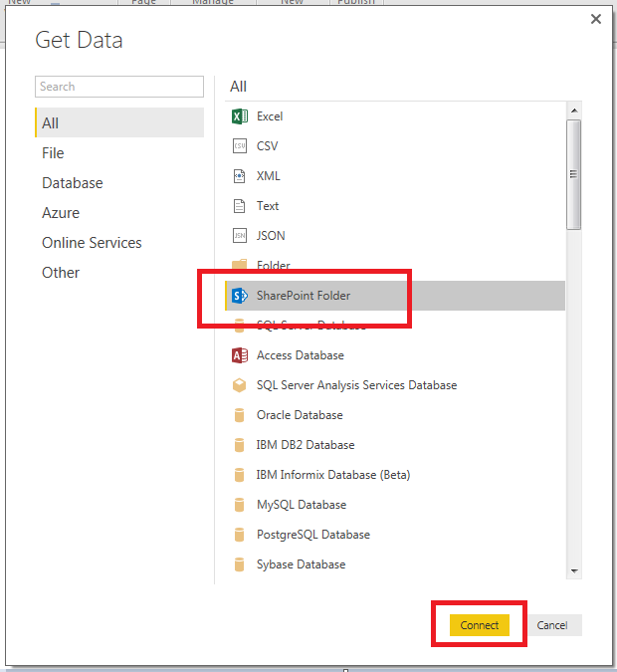This screenshot has width=617, height=672.
Task: Click the Text file icon
Action: pyautogui.click(x=240, y=206)
